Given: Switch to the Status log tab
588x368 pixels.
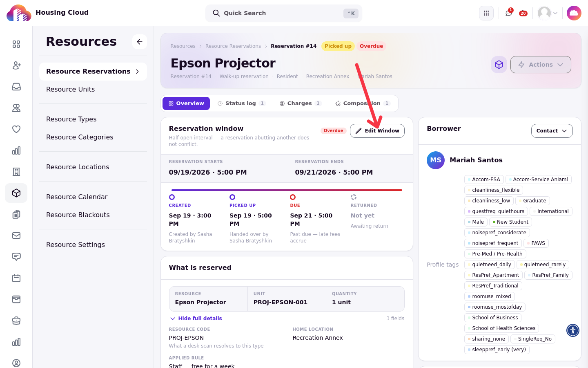Looking at the screenshot, I should point(241,103).
